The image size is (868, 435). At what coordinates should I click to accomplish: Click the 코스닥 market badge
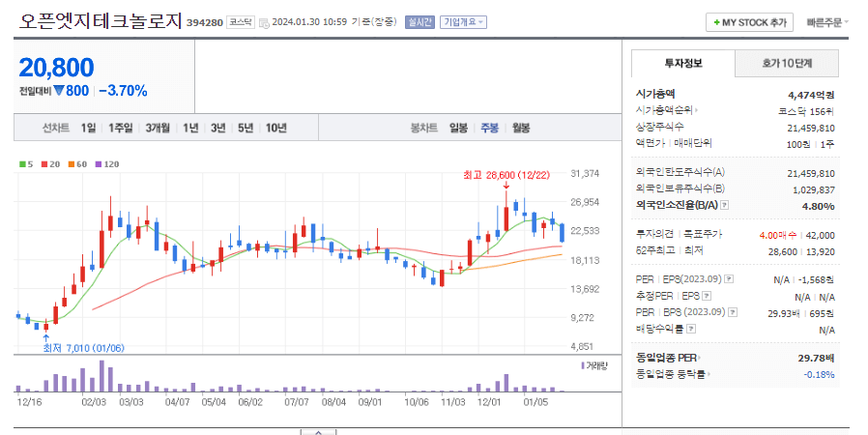pyautogui.click(x=241, y=22)
